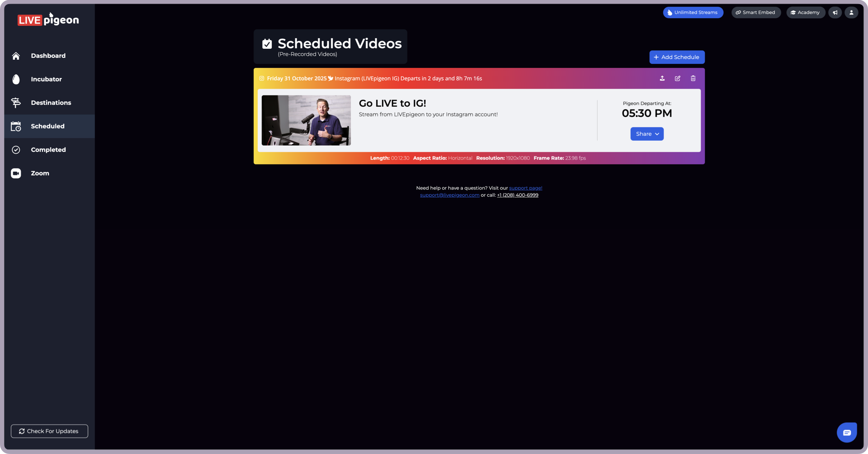This screenshot has height=454, width=868.
Task: Click the Completed checkmark circle icon
Action: click(x=16, y=150)
